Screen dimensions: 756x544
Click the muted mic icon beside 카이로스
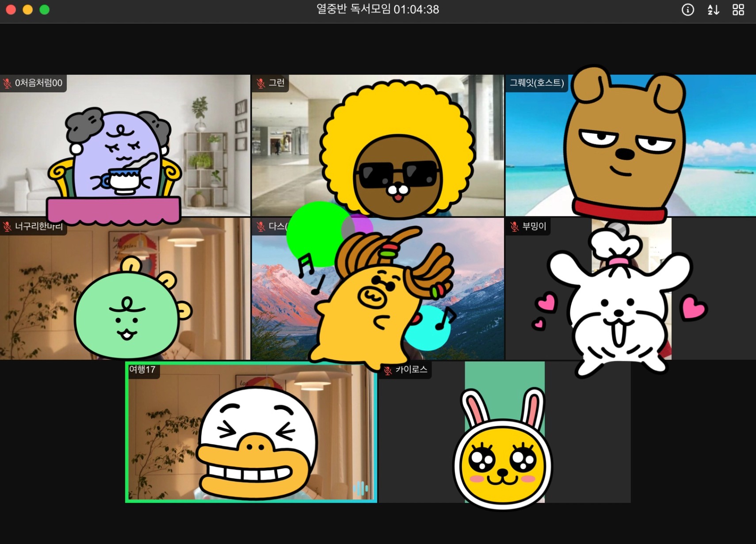tap(388, 370)
